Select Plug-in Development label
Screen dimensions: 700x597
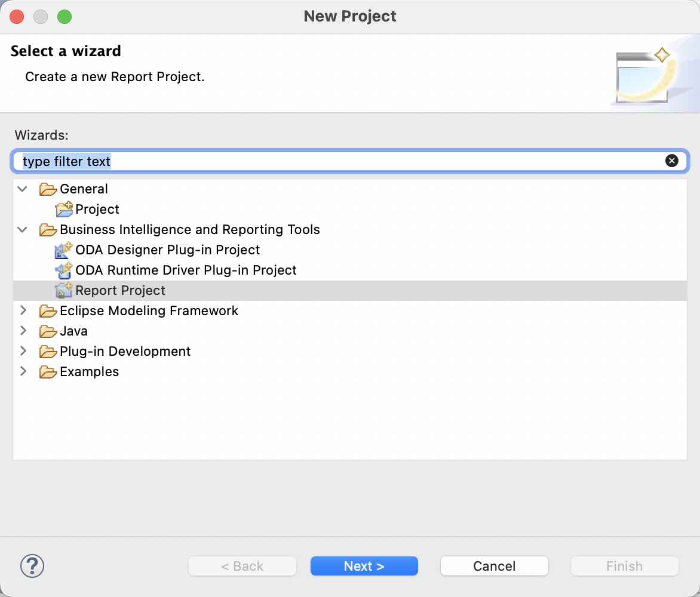pyautogui.click(x=125, y=352)
